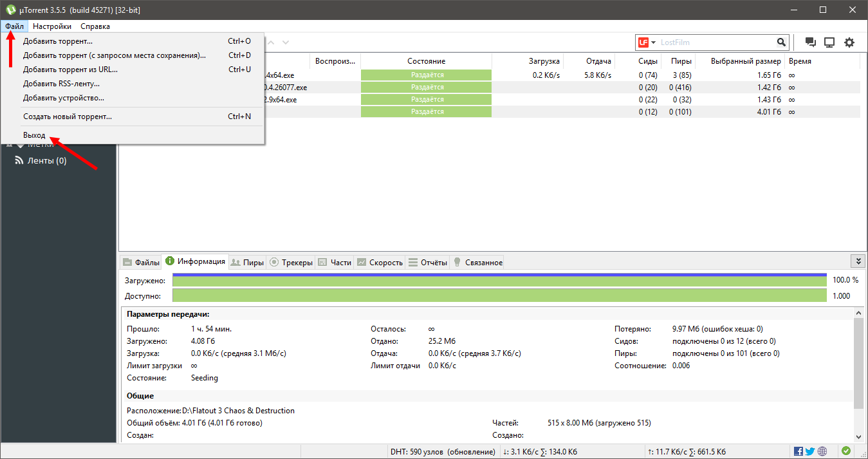Switch to the Пиры tab
The height and width of the screenshot is (459, 868).
pos(247,262)
